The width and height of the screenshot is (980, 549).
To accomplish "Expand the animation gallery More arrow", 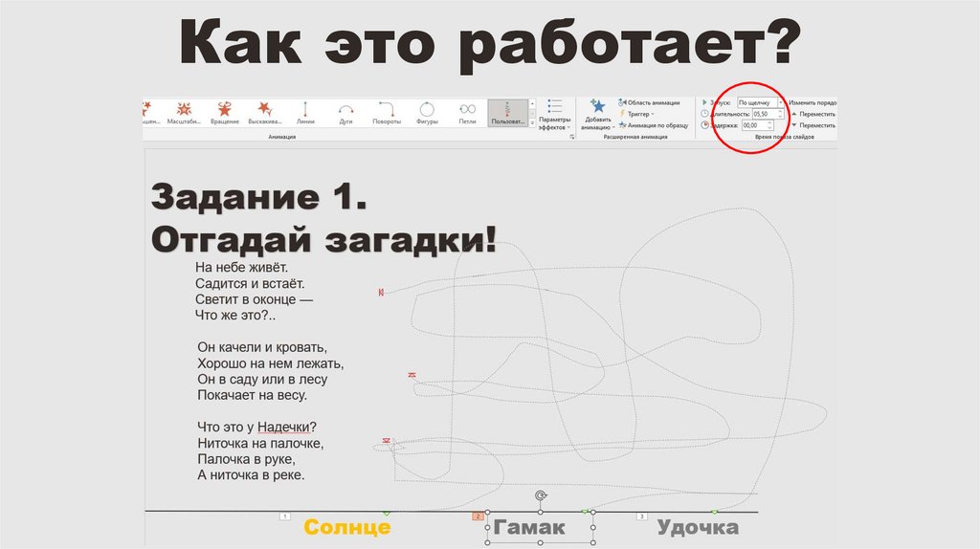I will (x=532, y=123).
